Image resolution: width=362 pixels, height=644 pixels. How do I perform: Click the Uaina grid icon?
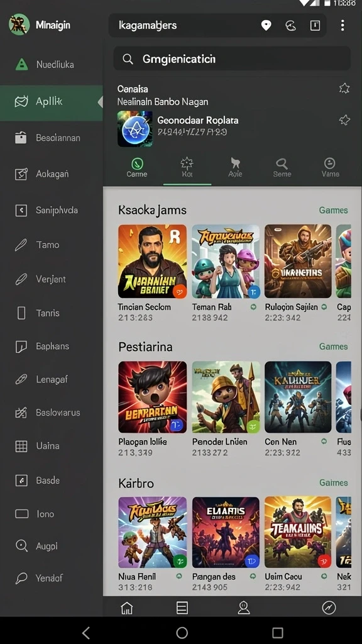tap(21, 446)
